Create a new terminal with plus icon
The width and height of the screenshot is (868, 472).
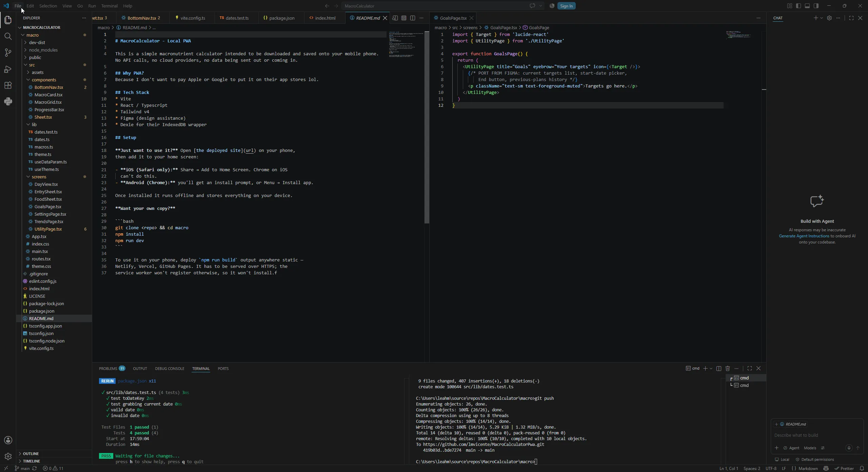coord(705,368)
